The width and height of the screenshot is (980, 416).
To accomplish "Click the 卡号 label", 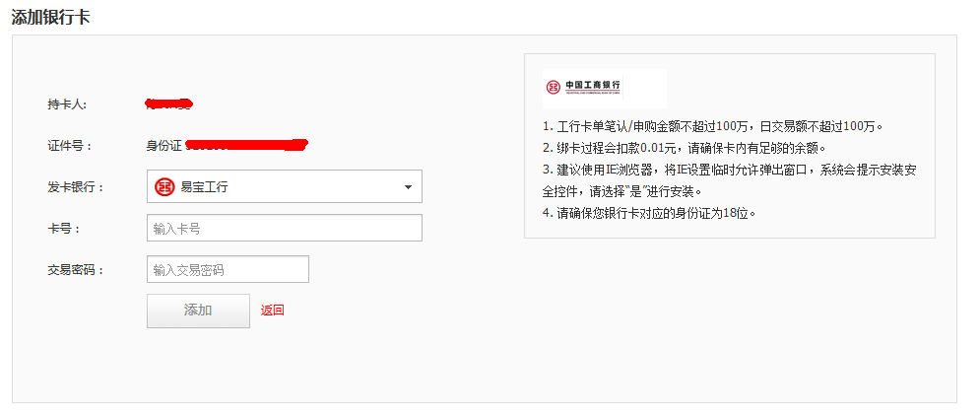I will [x=64, y=229].
